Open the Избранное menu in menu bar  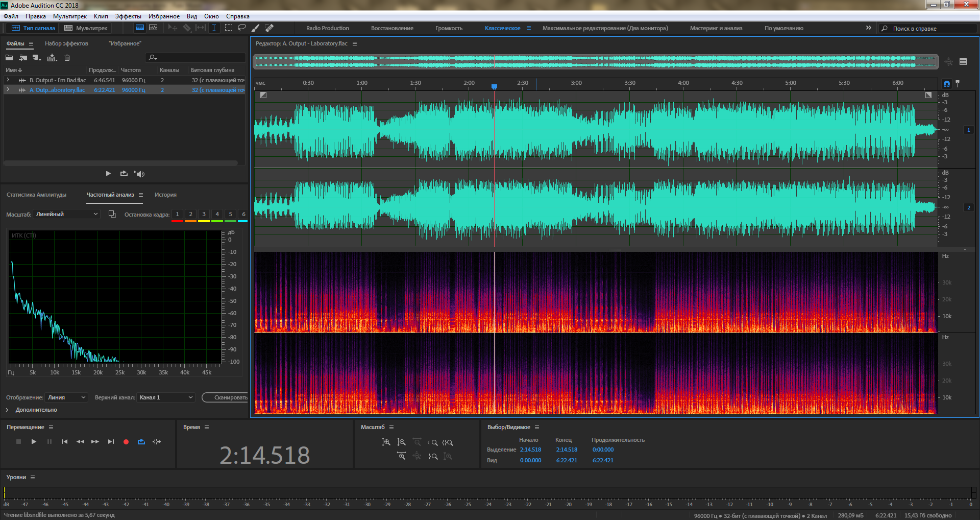[164, 16]
